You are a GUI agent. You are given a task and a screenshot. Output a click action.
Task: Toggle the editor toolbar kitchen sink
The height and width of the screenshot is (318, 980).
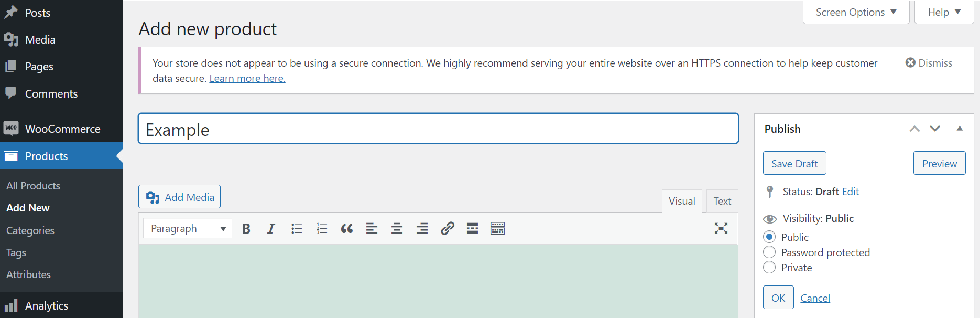pos(497,228)
